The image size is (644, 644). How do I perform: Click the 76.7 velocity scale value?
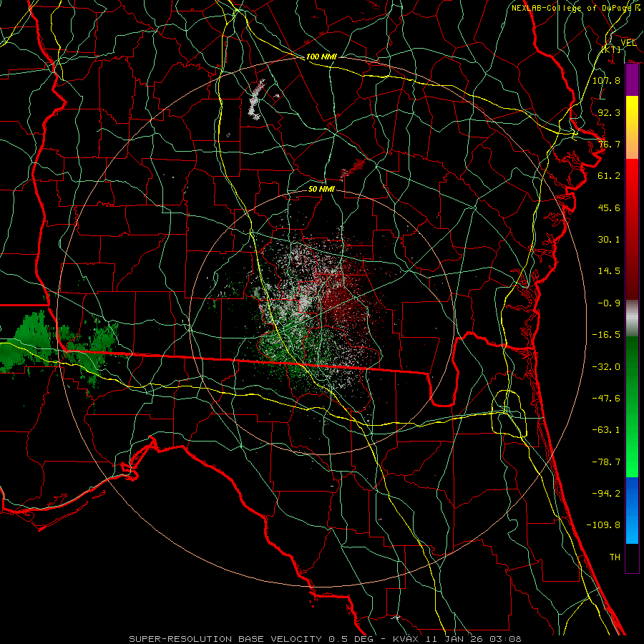tap(609, 144)
